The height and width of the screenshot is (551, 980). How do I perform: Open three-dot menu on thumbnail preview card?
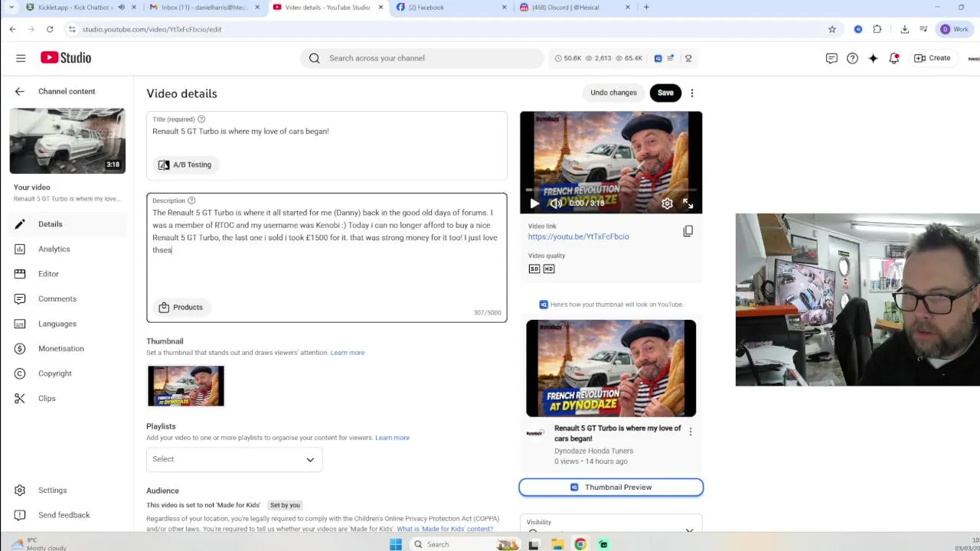[691, 432]
